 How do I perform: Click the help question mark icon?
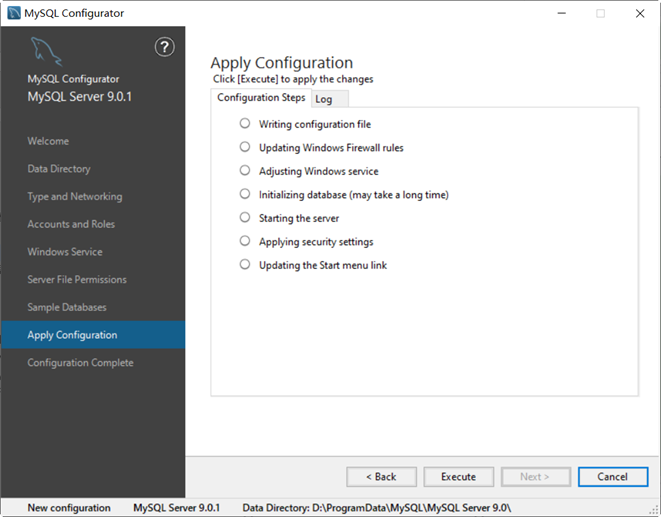(x=166, y=47)
